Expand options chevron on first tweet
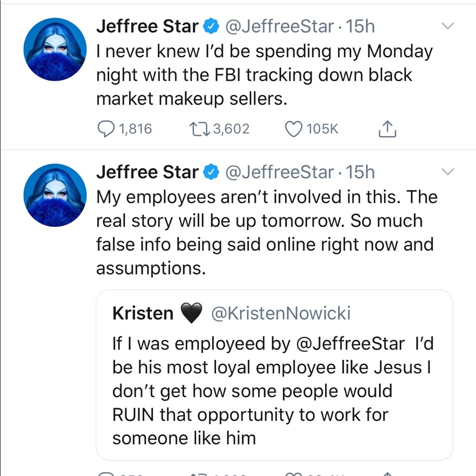The image size is (476, 476). (448, 26)
